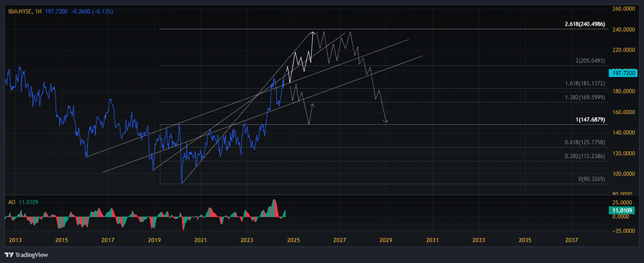Image resolution: width=644 pixels, height=263 pixels.
Task: Click the 180.0000 price axis label
Action: coord(625,92)
